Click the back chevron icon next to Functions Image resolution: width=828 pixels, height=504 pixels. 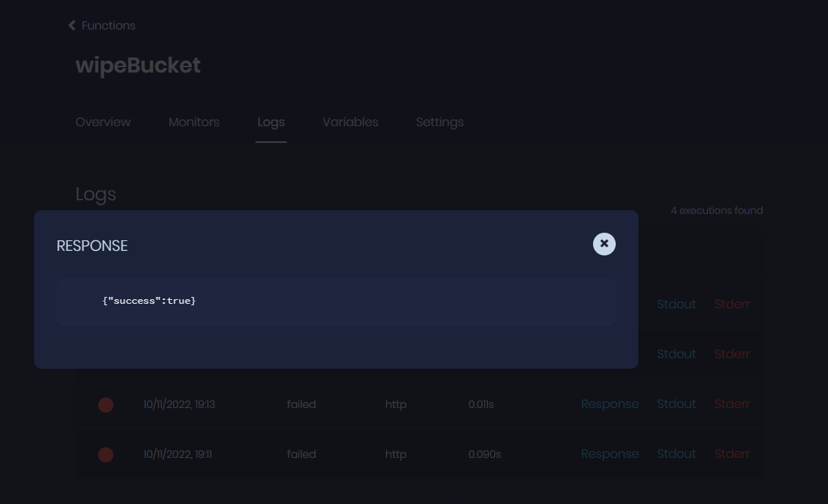coord(72,26)
